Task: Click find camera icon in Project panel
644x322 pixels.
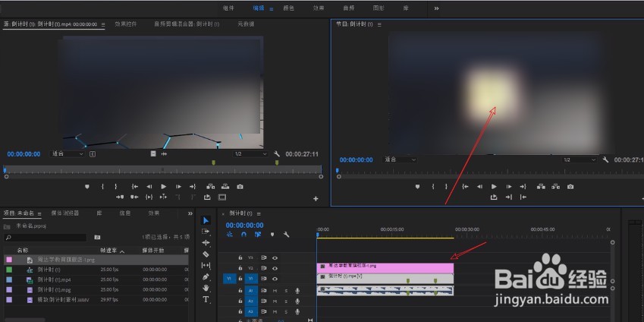Action: (x=97, y=237)
